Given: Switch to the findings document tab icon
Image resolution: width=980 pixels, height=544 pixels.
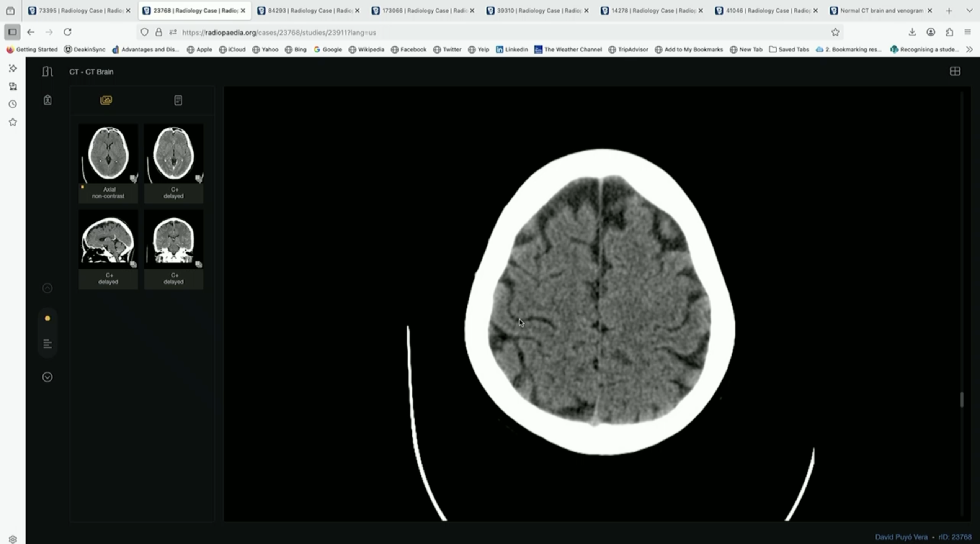Looking at the screenshot, I should pos(178,100).
